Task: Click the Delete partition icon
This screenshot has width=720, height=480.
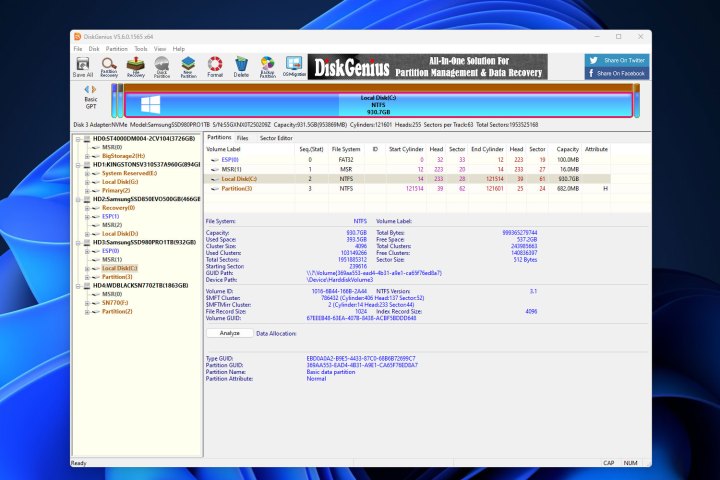Action: coord(241,67)
